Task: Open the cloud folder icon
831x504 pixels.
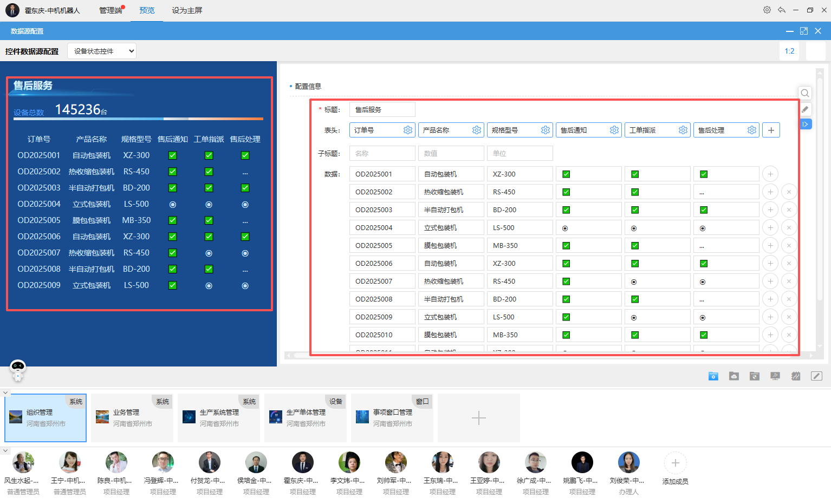Action: (x=734, y=376)
